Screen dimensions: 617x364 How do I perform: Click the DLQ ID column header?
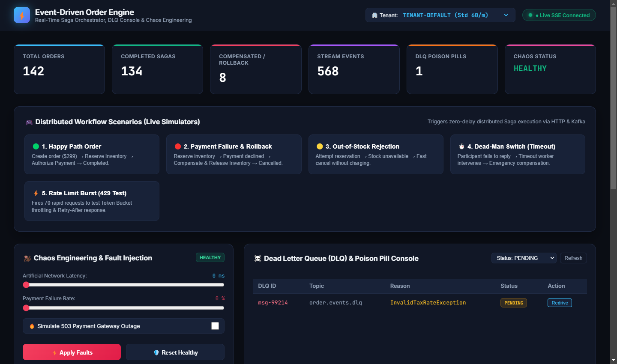(267, 286)
